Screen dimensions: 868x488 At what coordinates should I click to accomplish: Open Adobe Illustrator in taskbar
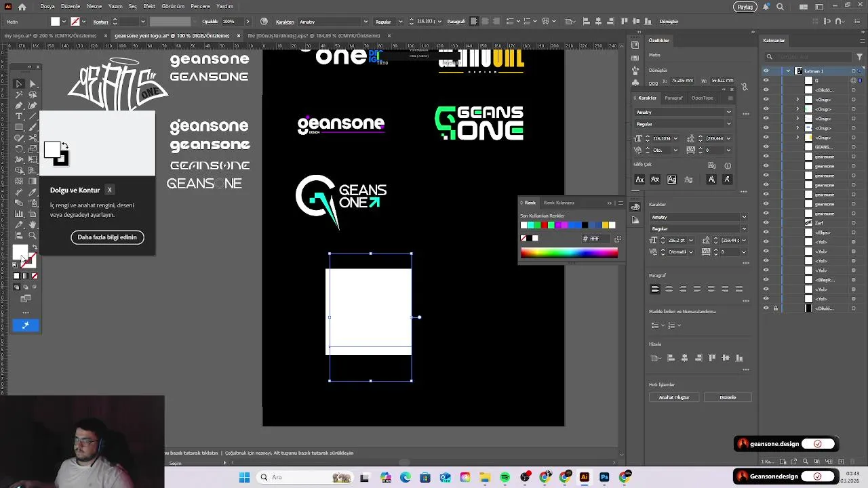[x=585, y=478]
